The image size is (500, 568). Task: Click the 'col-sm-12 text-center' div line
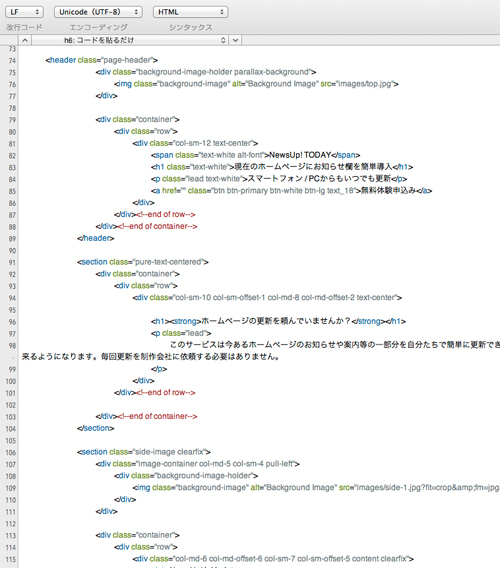click(x=195, y=143)
